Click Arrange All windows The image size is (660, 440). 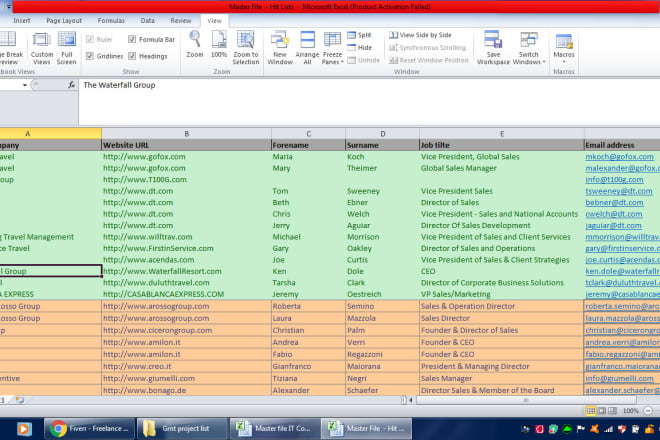[x=307, y=48]
